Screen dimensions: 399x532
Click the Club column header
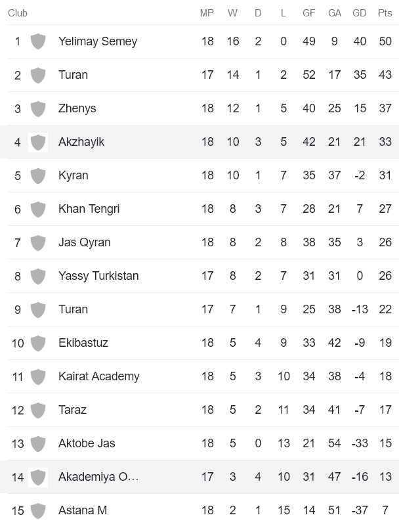click(x=18, y=12)
